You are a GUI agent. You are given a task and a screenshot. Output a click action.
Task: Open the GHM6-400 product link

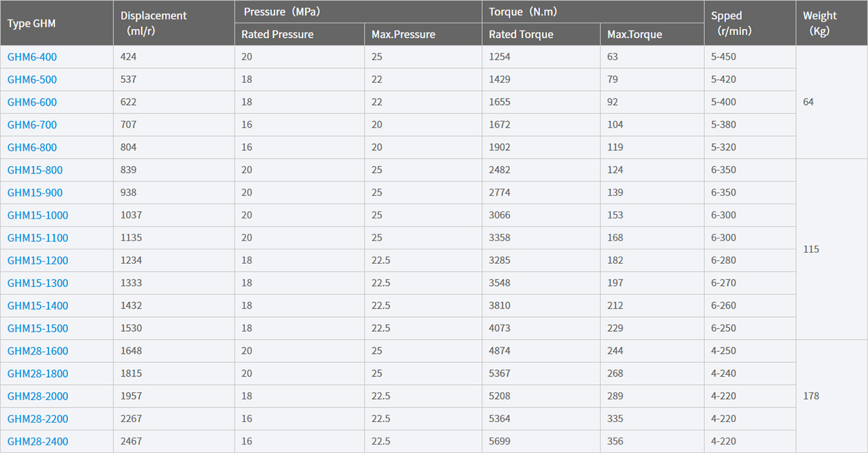point(32,57)
